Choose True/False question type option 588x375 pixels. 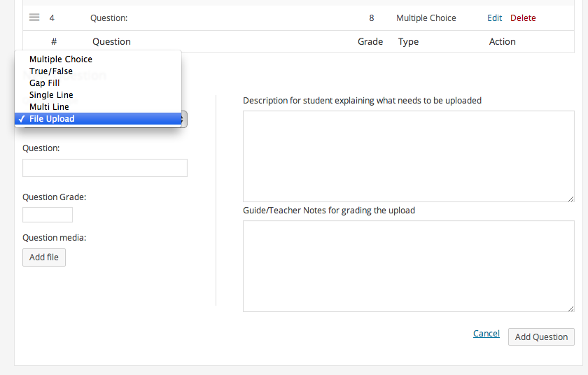51,71
